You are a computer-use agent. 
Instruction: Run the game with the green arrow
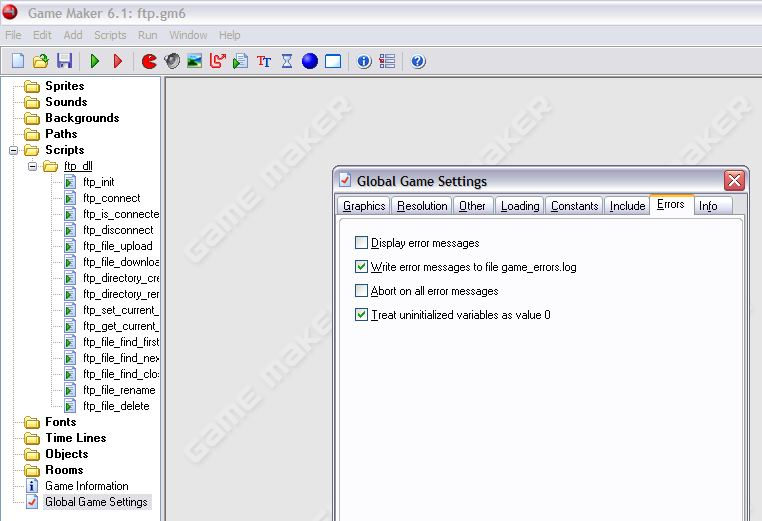point(95,61)
